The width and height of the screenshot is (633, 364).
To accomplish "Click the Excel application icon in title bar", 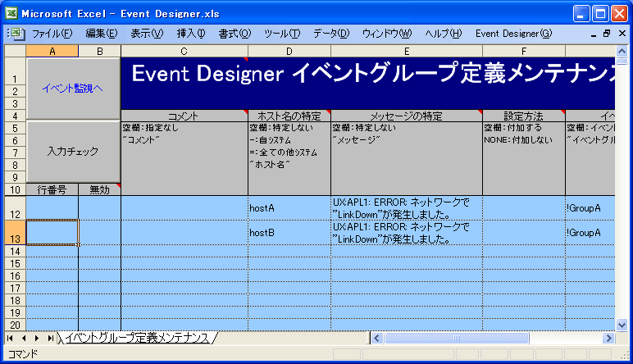I will pos(11,13).
